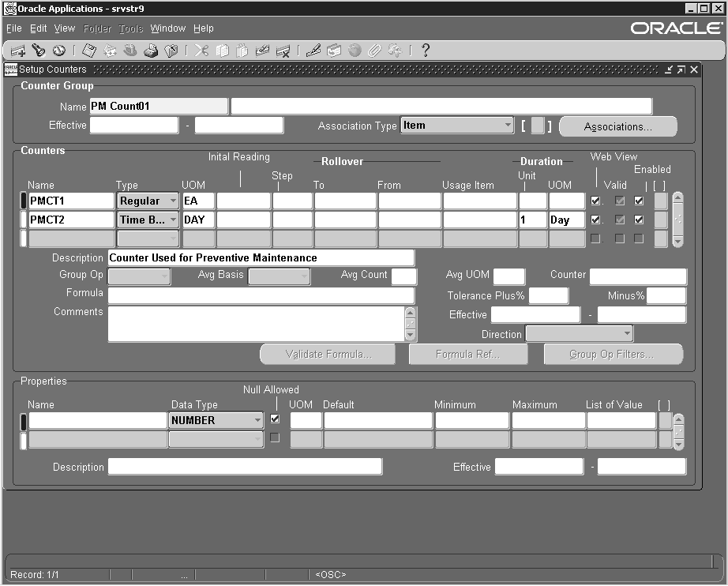Click the Delete Record icon
This screenshot has width=728, height=586.
point(283,50)
